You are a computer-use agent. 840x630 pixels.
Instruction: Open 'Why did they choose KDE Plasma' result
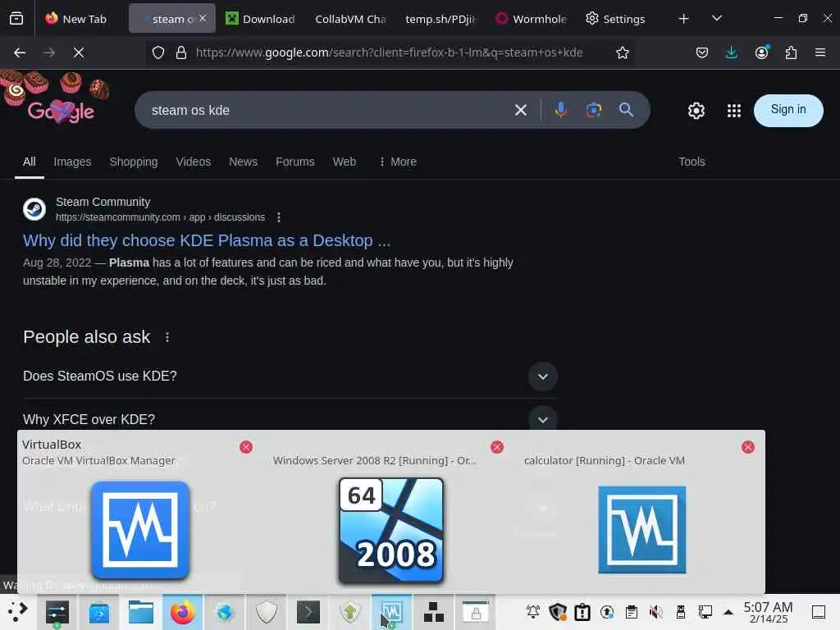(x=207, y=240)
